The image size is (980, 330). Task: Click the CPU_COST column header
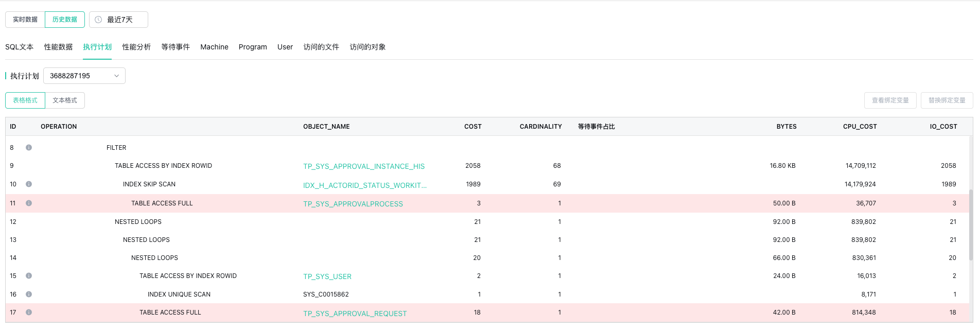tap(860, 127)
